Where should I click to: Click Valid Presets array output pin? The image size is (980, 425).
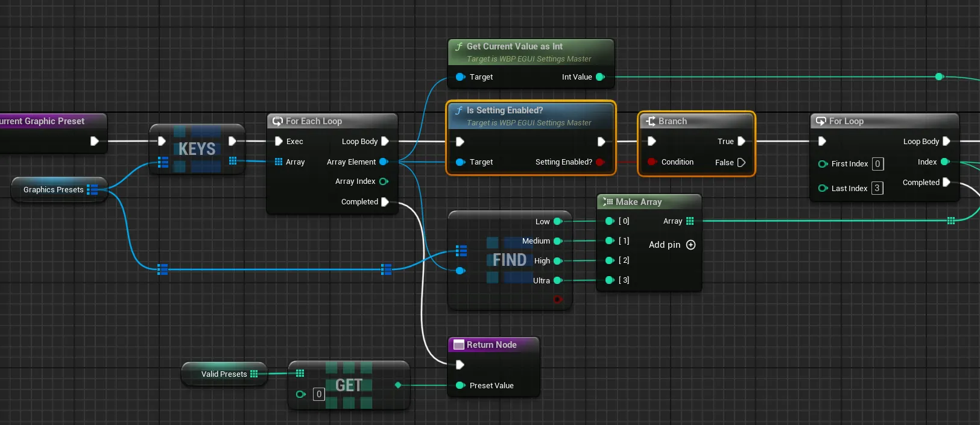[x=254, y=374]
